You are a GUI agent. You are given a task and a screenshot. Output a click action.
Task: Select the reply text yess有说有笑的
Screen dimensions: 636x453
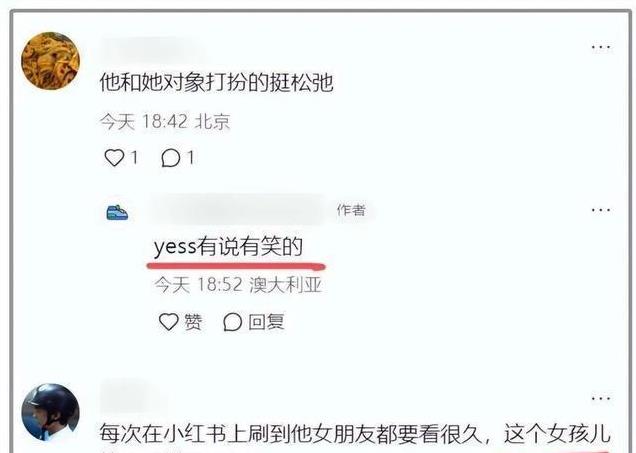(x=228, y=247)
